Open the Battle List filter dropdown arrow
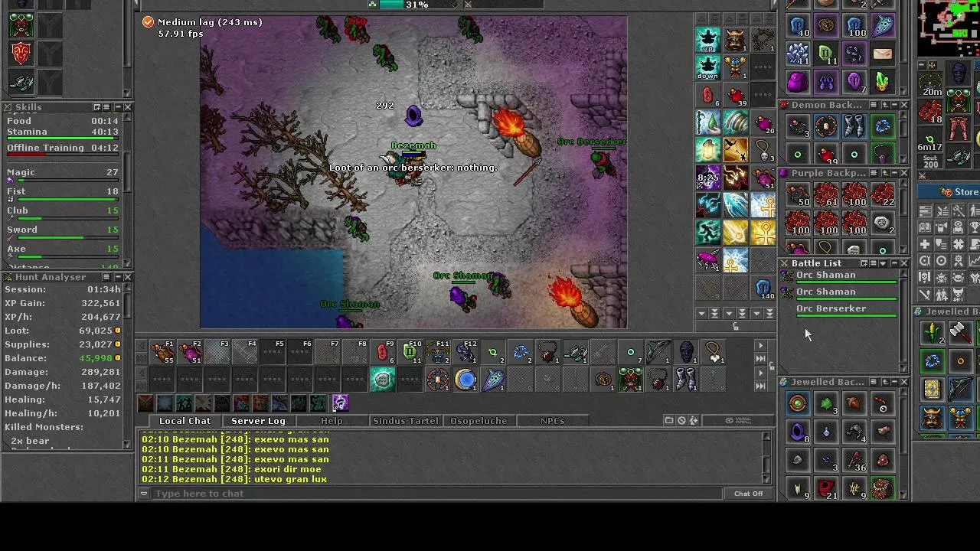 [883, 263]
